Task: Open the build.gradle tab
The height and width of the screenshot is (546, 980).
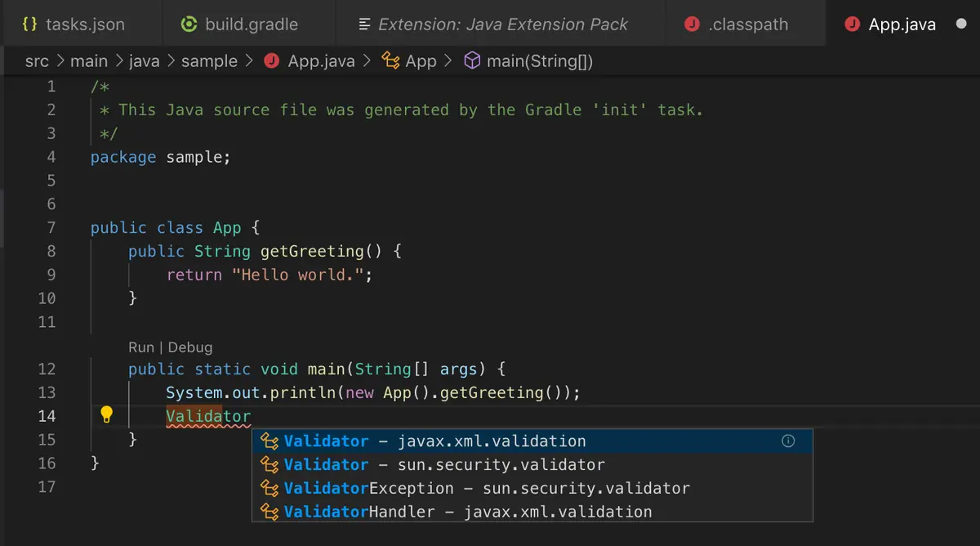Action: pyautogui.click(x=241, y=24)
